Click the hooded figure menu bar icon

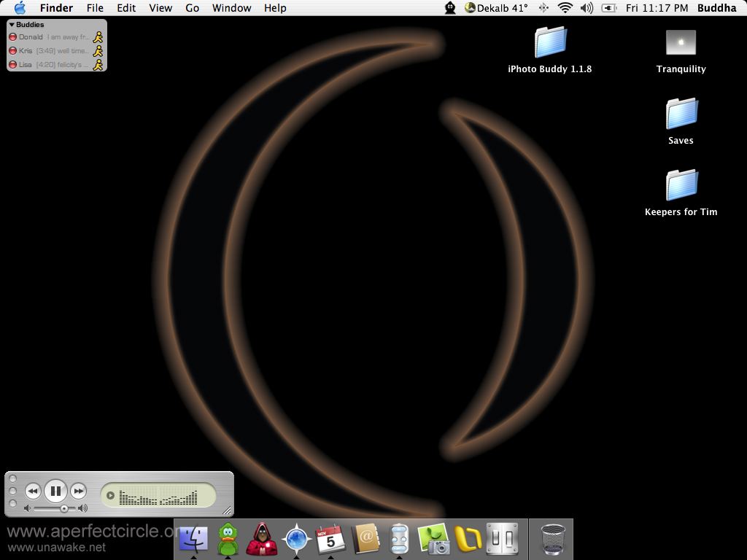pos(450,8)
